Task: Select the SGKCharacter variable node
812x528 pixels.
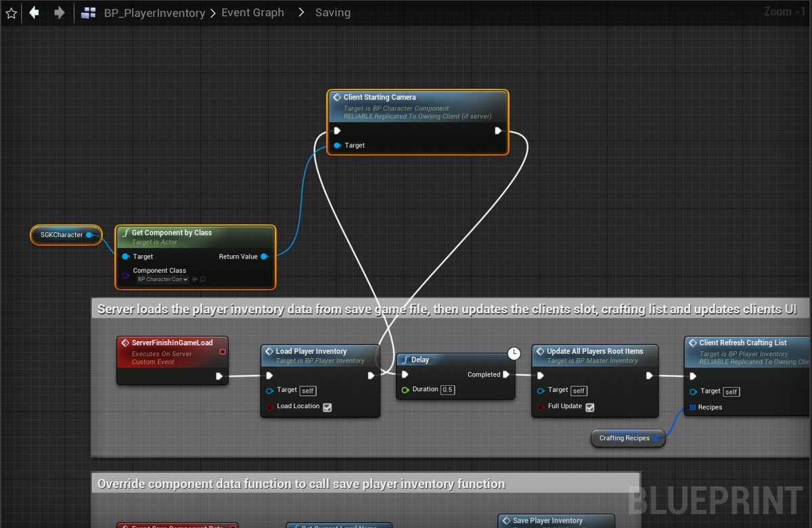Action: pos(62,235)
